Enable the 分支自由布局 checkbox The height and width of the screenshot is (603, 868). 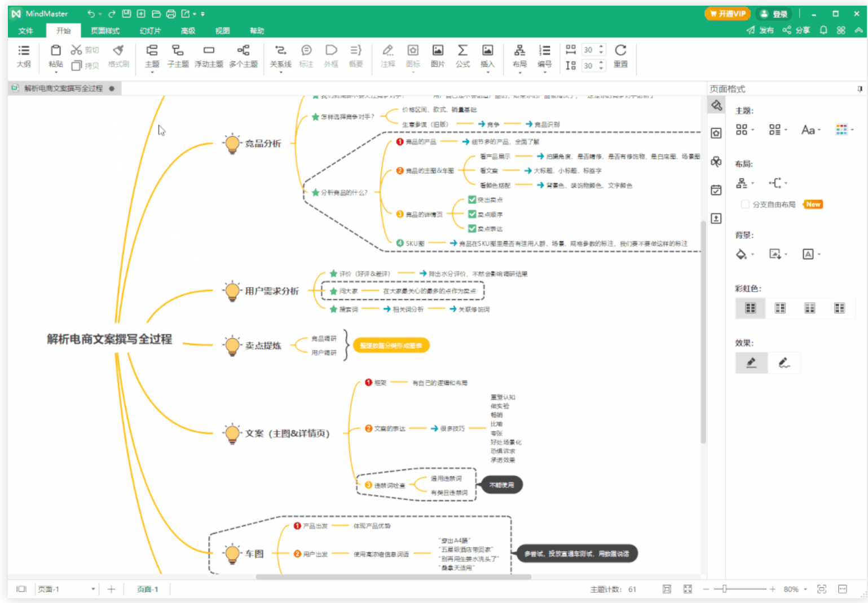(x=745, y=205)
